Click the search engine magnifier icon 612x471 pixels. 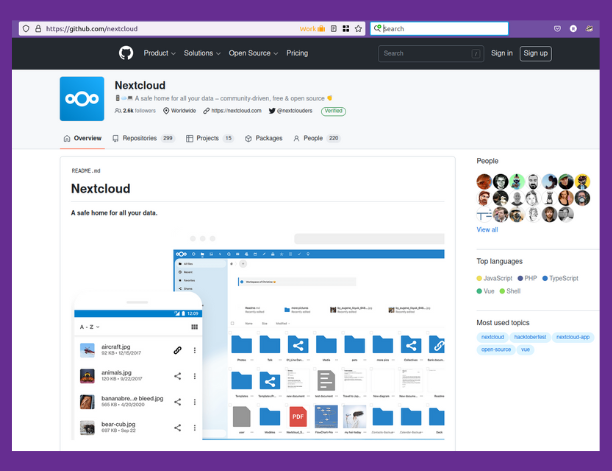(x=377, y=28)
